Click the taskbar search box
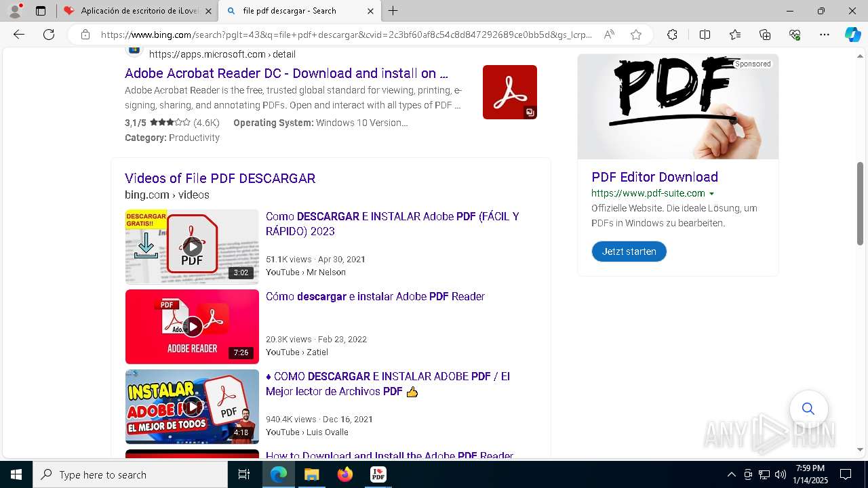 click(130, 474)
